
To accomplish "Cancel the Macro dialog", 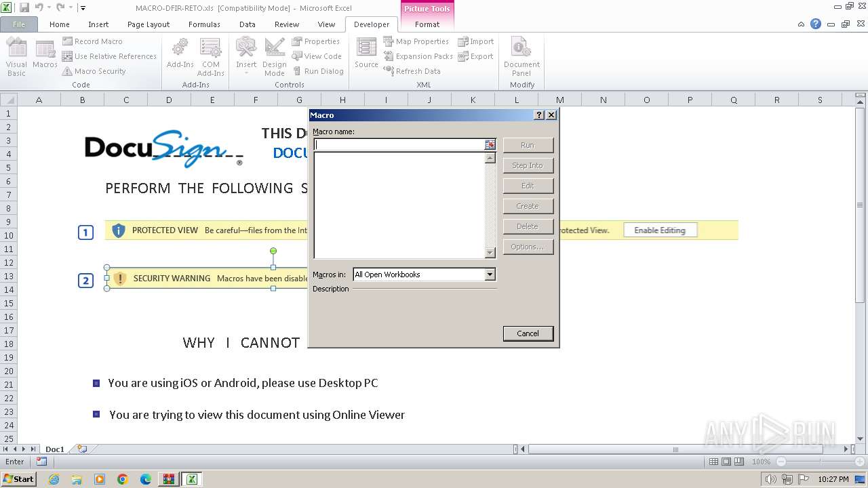I will tap(528, 333).
